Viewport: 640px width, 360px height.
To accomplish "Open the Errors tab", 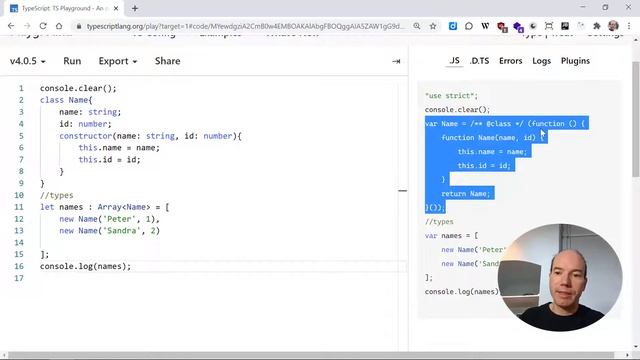I will click(511, 61).
